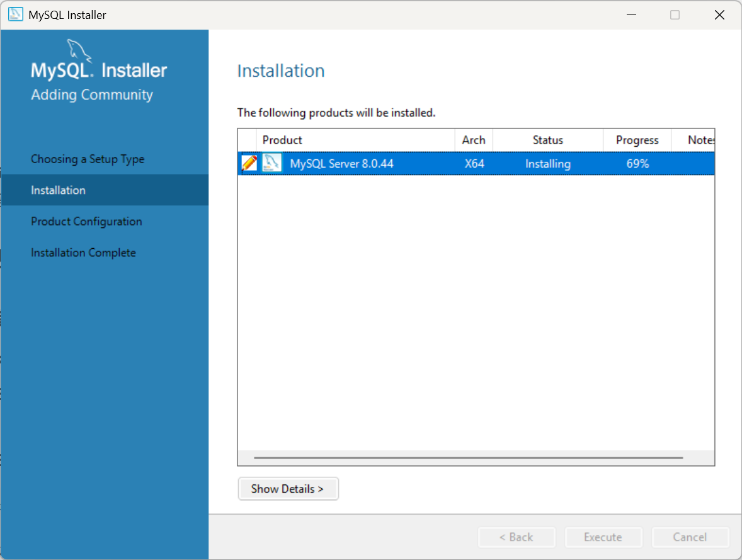The width and height of the screenshot is (742, 560).
Task: Go to Product Configuration step
Action: click(86, 222)
